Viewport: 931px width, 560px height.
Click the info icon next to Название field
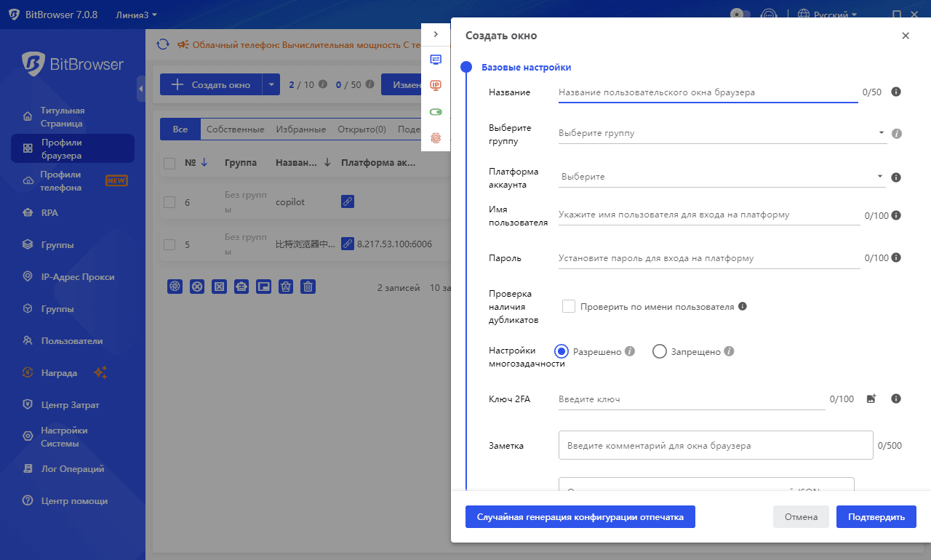896,92
